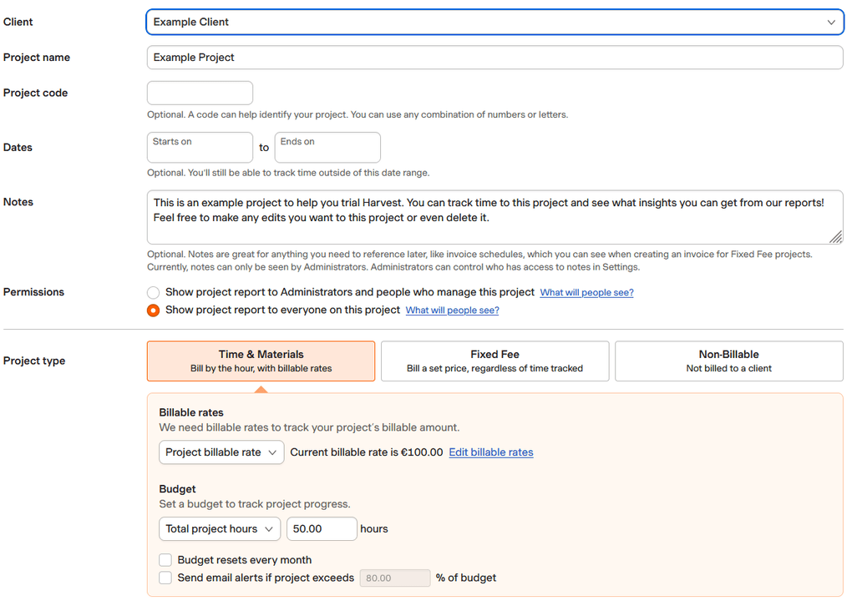Open the Edit billable rates link
The height and width of the screenshot is (616, 852).
point(490,452)
